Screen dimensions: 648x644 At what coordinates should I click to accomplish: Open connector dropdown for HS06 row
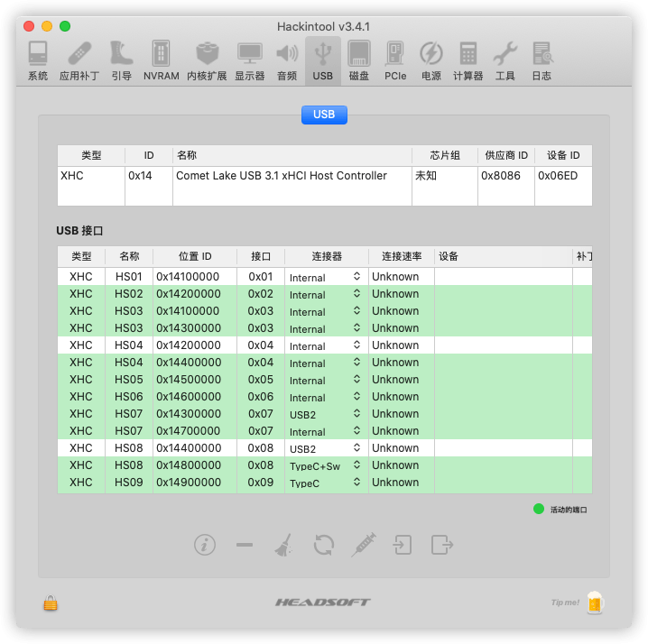(326, 397)
